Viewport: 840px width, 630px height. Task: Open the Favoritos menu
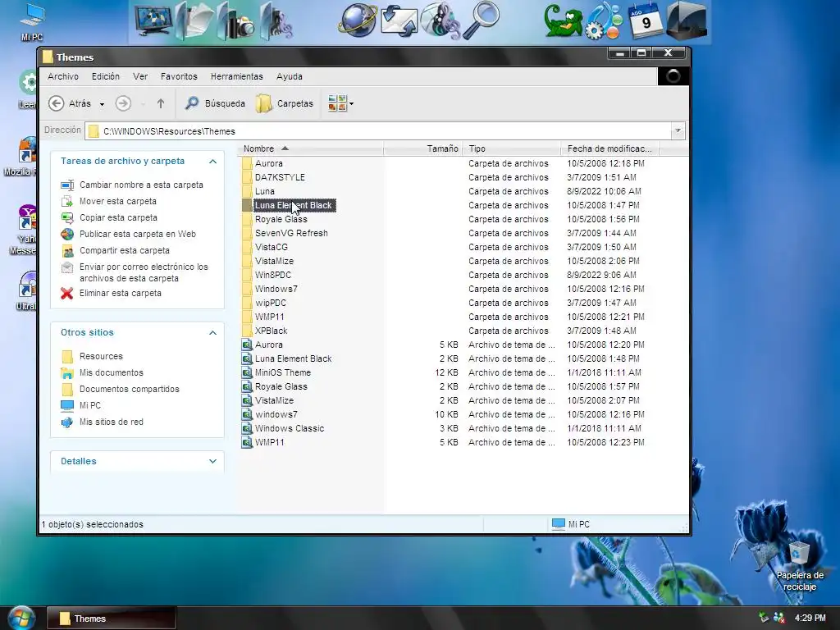179,76
